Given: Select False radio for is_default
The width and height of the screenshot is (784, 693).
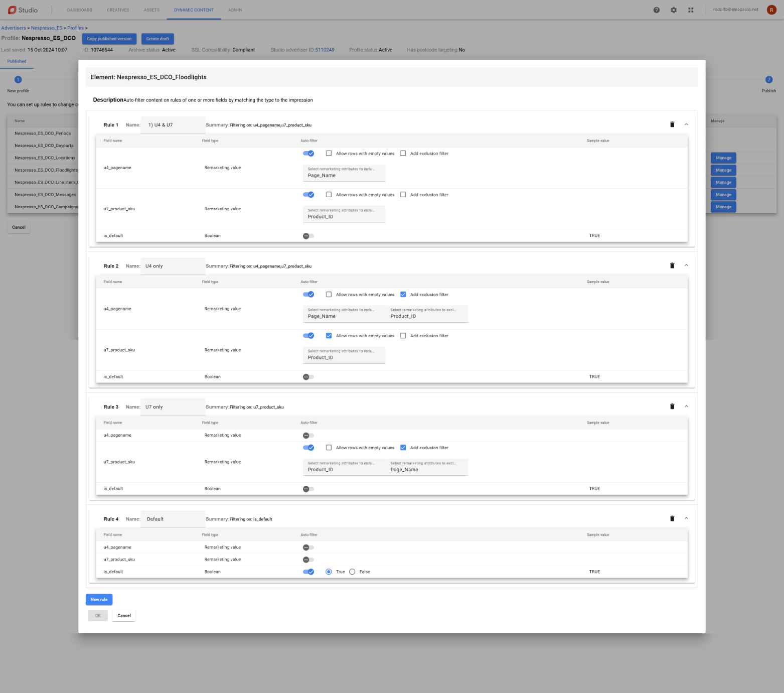Looking at the screenshot, I should [352, 572].
